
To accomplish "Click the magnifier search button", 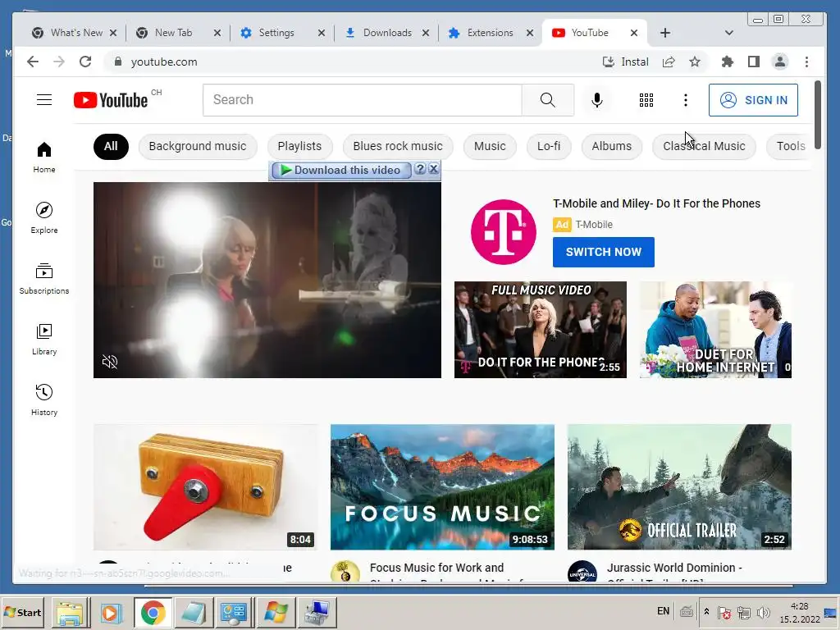I will pyautogui.click(x=547, y=99).
